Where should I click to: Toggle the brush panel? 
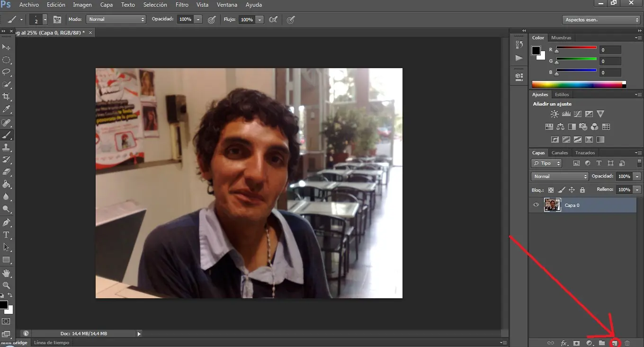point(57,19)
